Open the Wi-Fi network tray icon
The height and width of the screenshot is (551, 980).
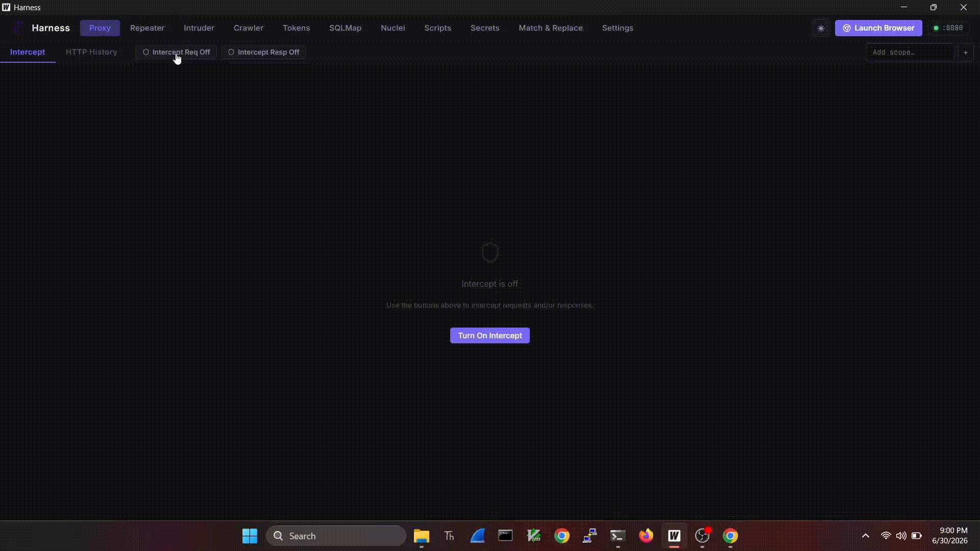point(886,536)
